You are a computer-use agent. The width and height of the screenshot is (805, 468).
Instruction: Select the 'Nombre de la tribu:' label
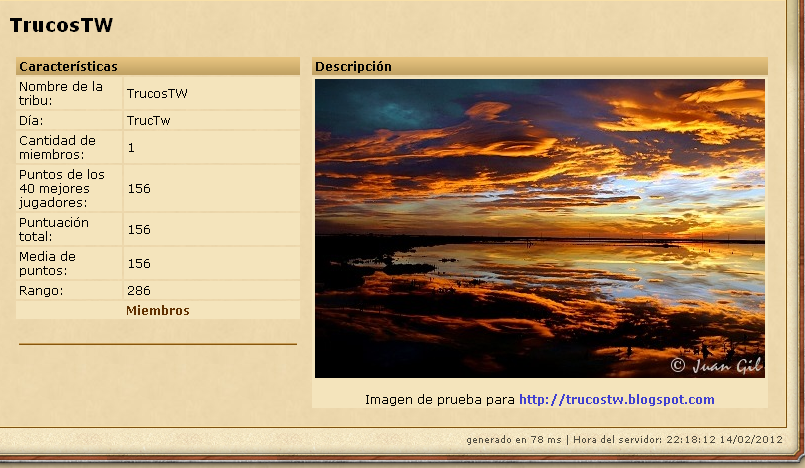pyautogui.click(x=61, y=93)
